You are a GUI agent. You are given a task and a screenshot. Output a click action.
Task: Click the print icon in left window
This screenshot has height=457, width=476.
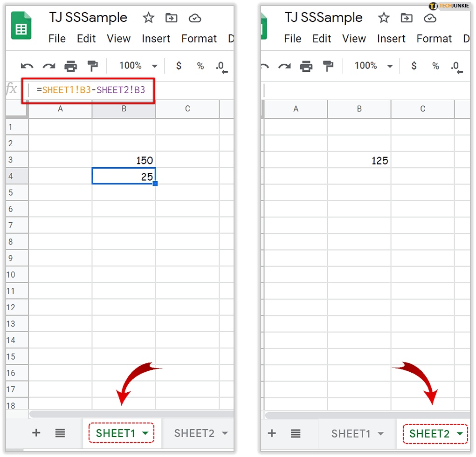click(71, 66)
